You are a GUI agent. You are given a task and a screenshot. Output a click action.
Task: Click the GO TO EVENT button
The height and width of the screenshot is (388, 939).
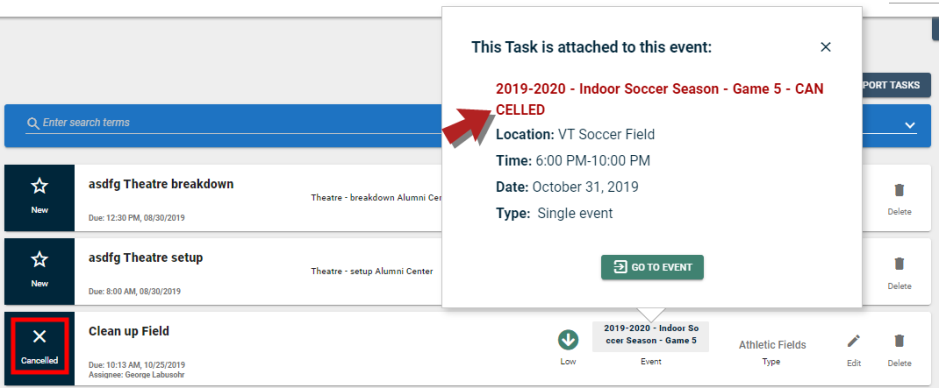point(652,267)
